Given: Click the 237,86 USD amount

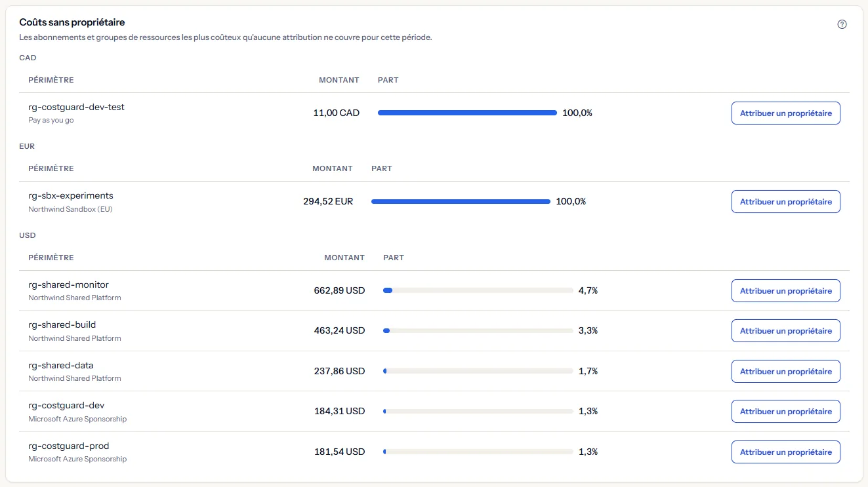Looking at the screenshot, I should (339, 371).
